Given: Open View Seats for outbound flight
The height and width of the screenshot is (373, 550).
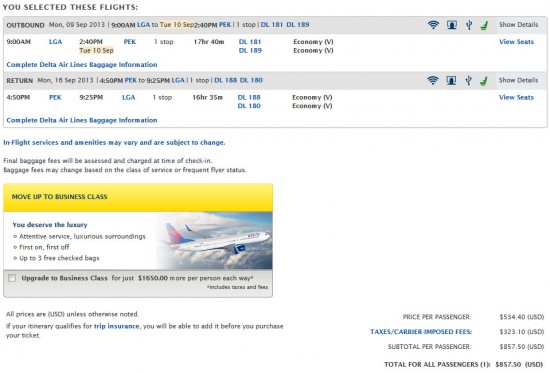Looking at the screenshot, I should pos(517,42).
